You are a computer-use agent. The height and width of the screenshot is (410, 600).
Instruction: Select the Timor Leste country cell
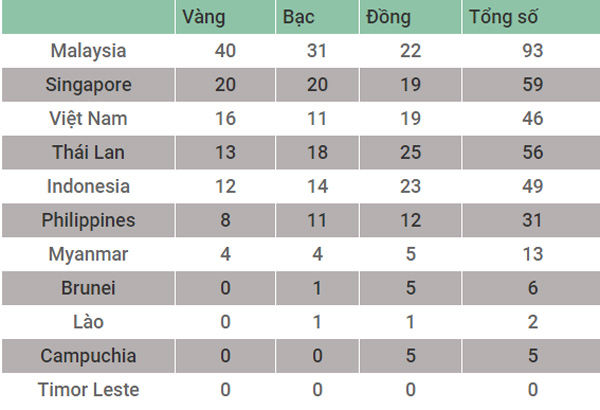pyautogui.click(x=88, y=390)
